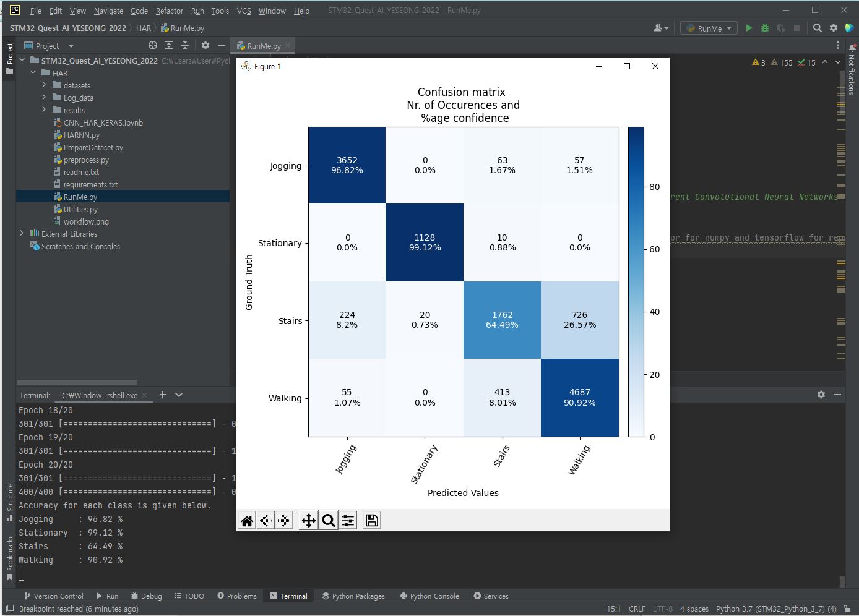Expand External Libraries node
Viewport: 859px width, 616px height.
(22, 233)
